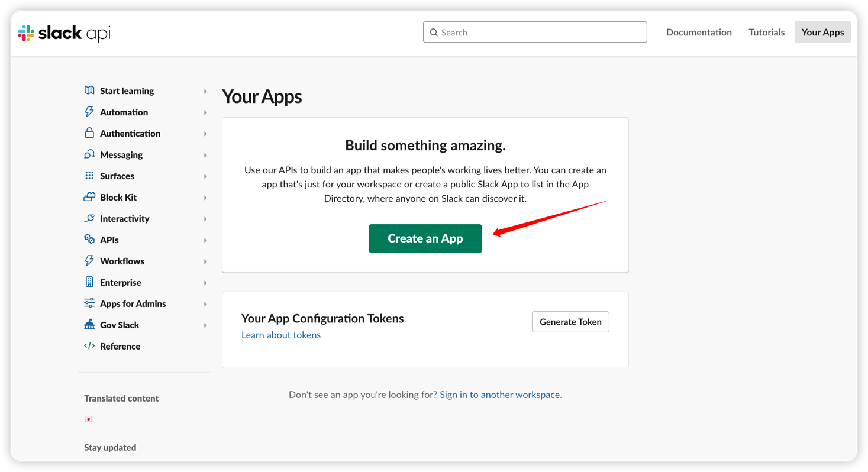
Task: Click the Surfaces grid icon
Action: [89, 176]
